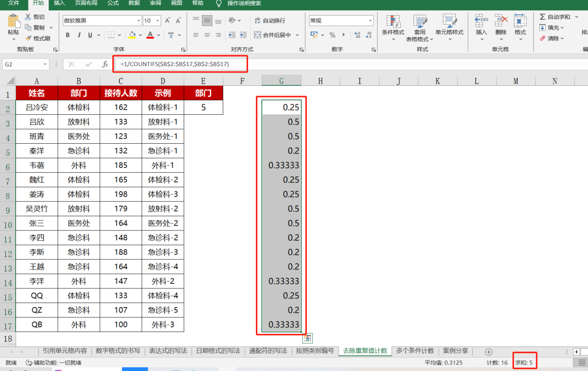Viewport: 588px width, 371px height.
Task: Open the font size dropdown showing 10
Action: click(158, 21)
